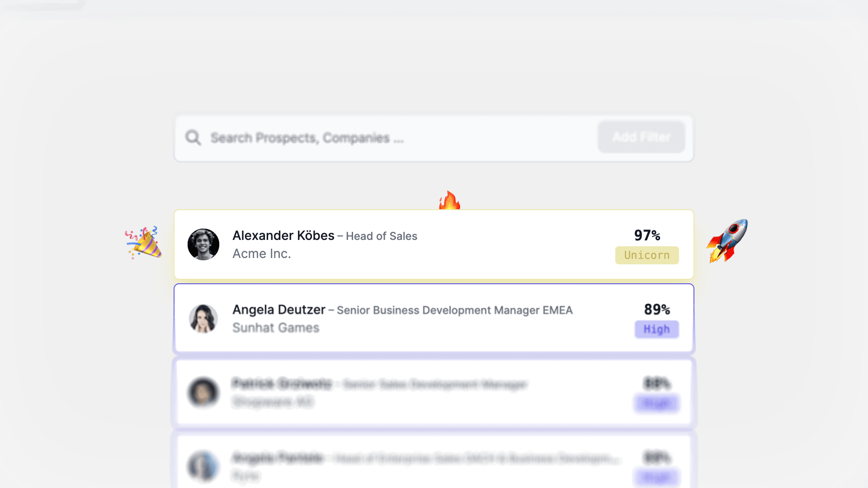The width and height of the screenshot is (868, 488).
Task: Click the 89% score on Angela's card
Action: click(657, 310)
